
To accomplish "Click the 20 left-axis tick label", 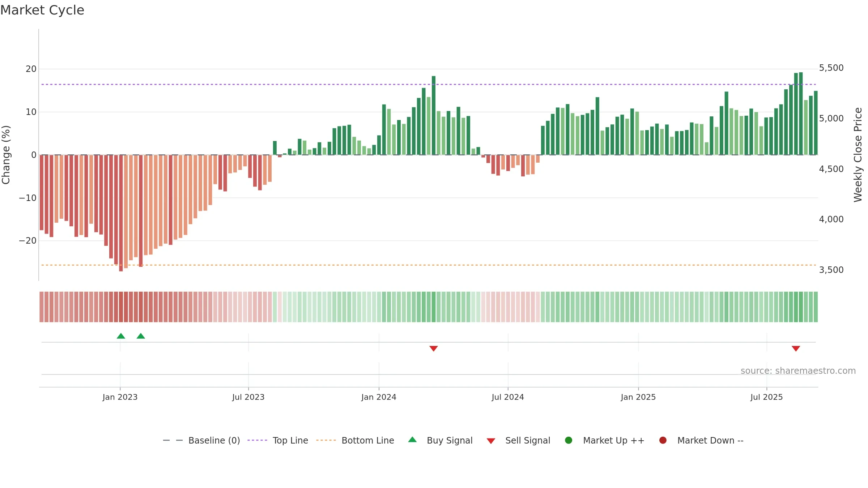I will coord(31,69).
